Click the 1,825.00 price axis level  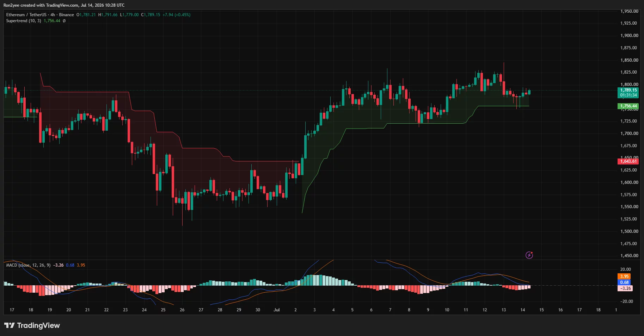click(x=629, y=72)
